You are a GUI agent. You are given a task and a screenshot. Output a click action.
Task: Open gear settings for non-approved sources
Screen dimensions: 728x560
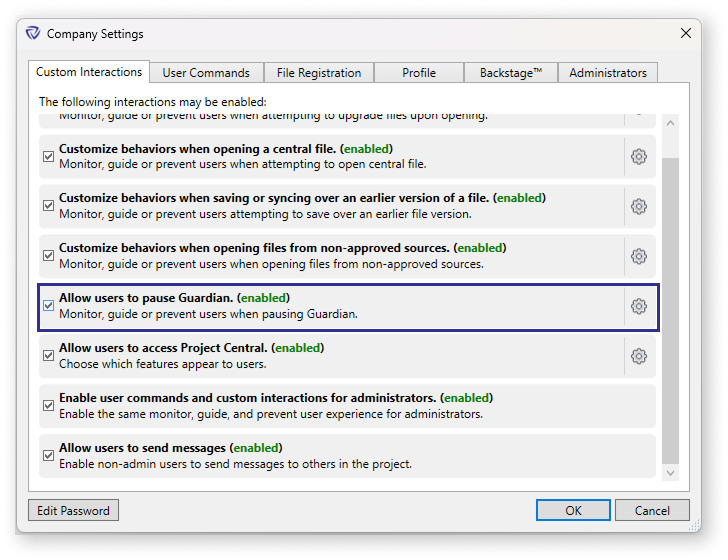[x=639, y=256]
